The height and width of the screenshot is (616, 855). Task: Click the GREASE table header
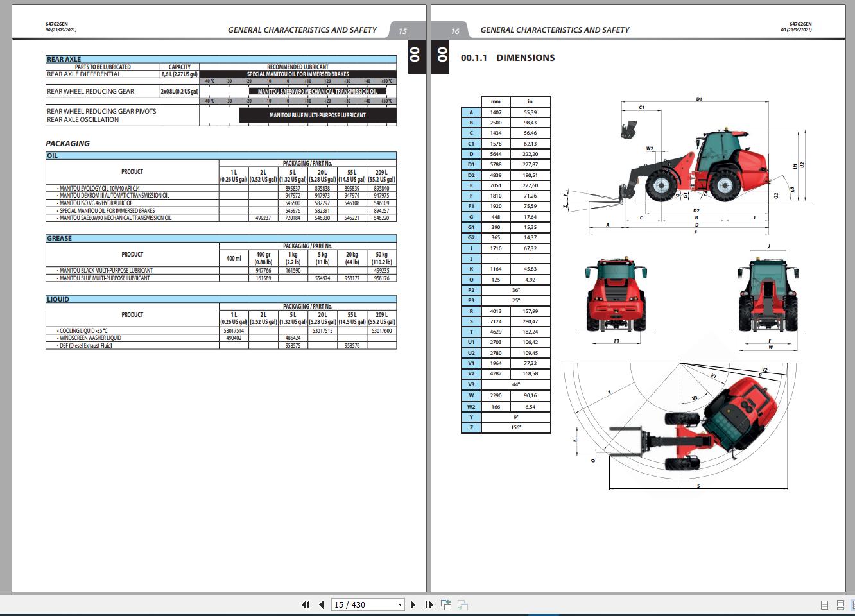pos(221,238)
